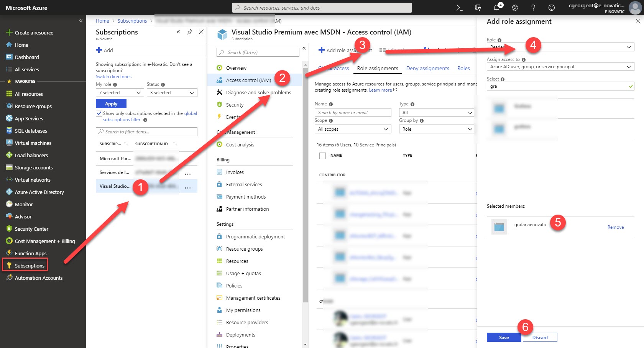Open Access control (IAM) menu item
The image size is (644, 348).
(x=248, y=80)
